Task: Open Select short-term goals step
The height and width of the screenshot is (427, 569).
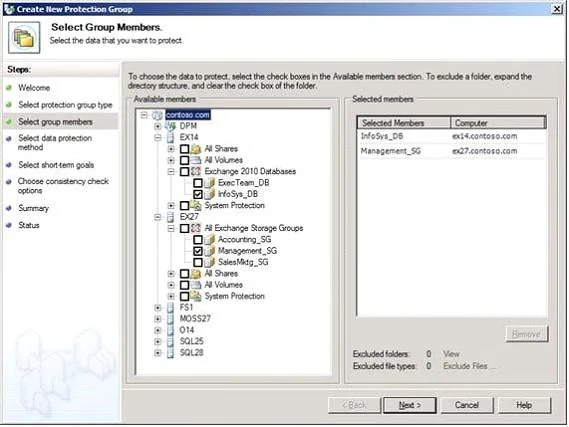Action: (56, 165)
